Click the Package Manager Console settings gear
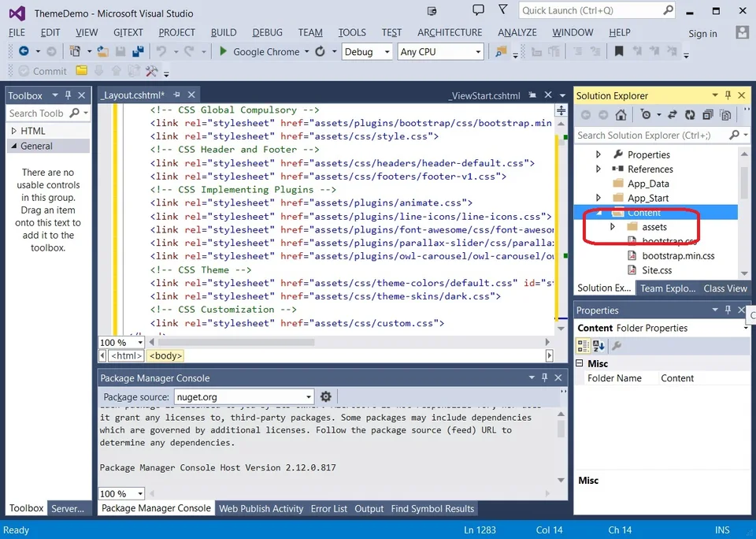756x539 pixels. [326, 396]
